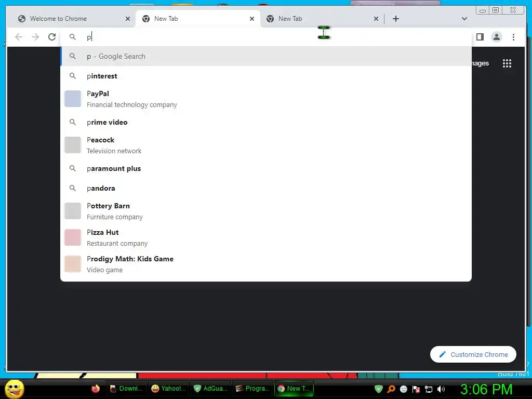Choose the Peacock Television network suggestion
532x399 pixels.
pos(266,145)
